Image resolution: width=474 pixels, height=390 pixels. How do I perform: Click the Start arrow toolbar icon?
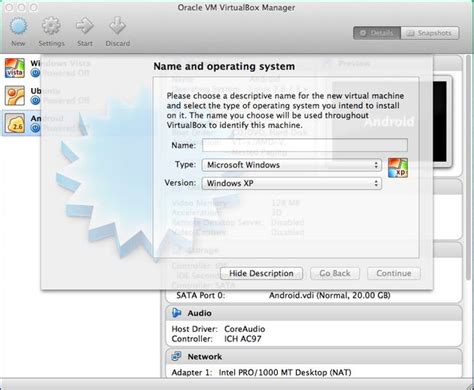tap(85, 27)
